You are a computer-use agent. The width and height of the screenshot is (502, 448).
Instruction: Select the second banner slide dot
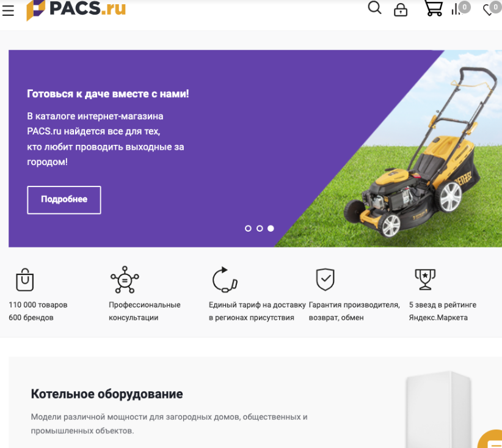click(260, 229)
